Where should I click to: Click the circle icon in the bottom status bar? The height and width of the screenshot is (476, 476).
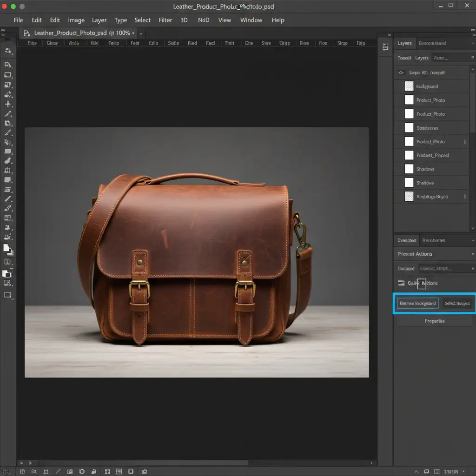click(82, 471)
